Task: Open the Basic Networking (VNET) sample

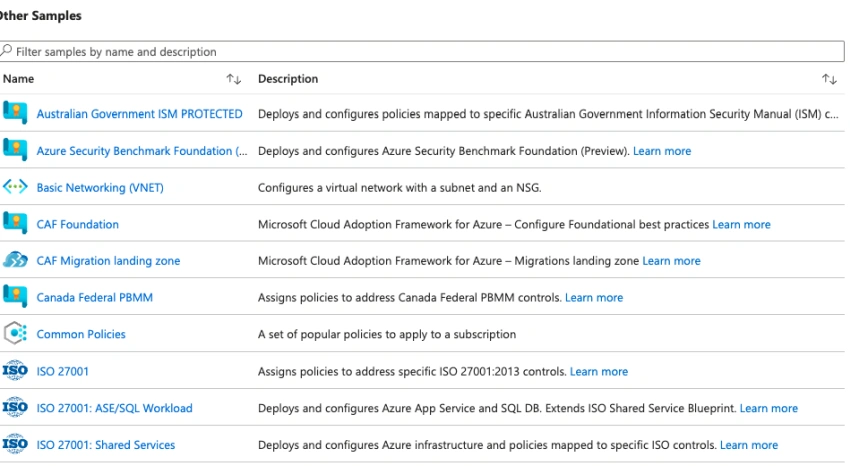Action: (x=100, y=187)
